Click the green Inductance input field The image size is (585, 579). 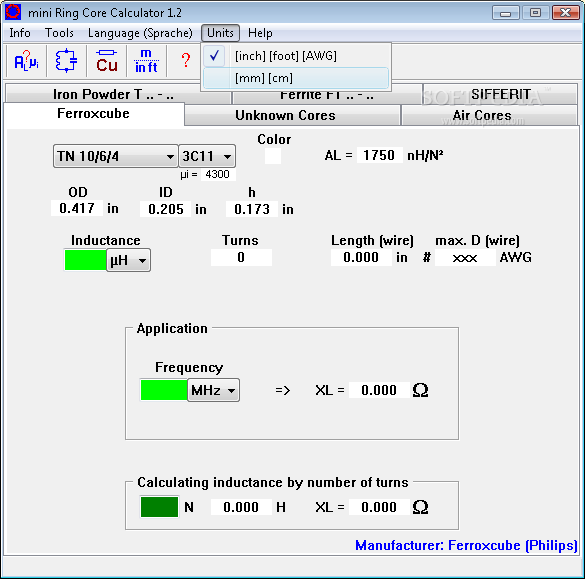tap(85, 260)
